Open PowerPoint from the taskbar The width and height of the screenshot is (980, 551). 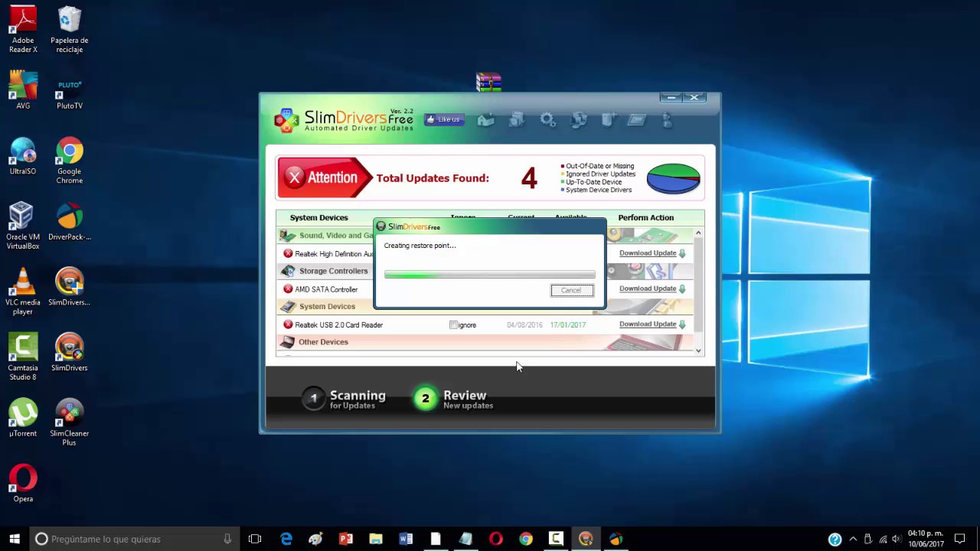click(345, 539)
